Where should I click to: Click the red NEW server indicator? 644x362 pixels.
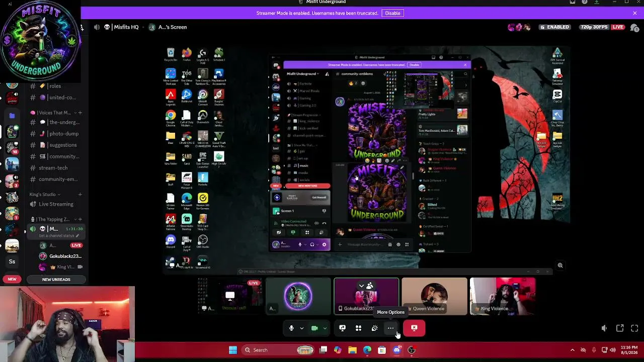(12, 279)
